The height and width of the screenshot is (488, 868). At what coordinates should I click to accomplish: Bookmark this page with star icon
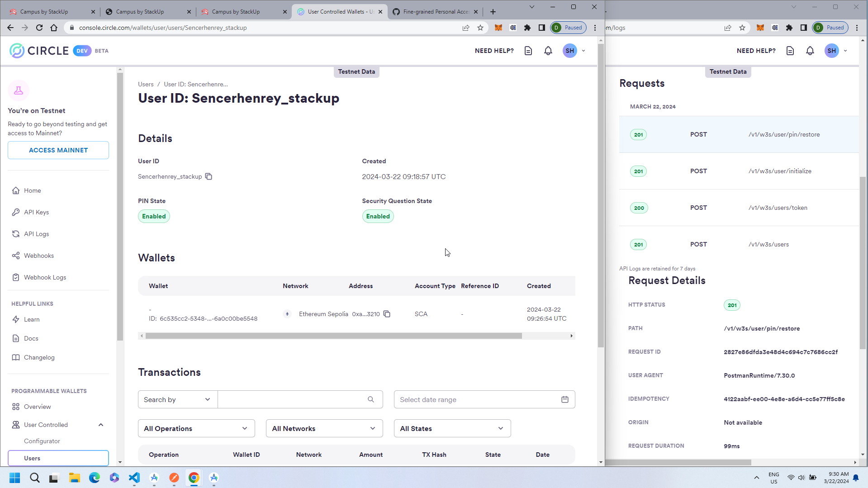click(480, 28)
